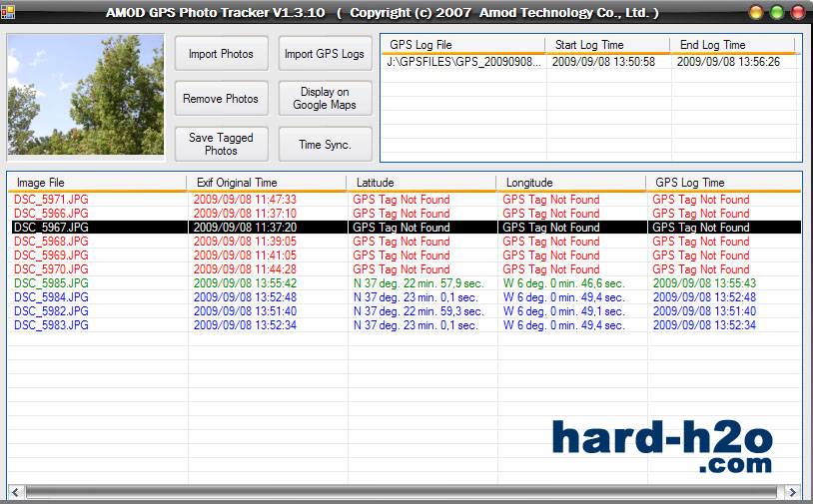Click the application icon in title bar
The height and width of the screenshot is (504, 813).
coord(8,11)
